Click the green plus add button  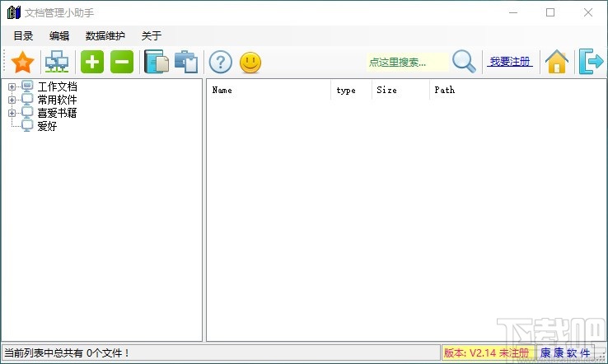pos(92,62)
